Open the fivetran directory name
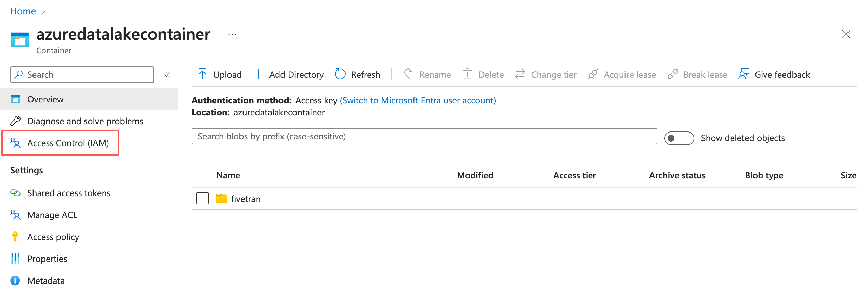Image resolution: width=868 pixels, height=302 pixels. [246, 199]
